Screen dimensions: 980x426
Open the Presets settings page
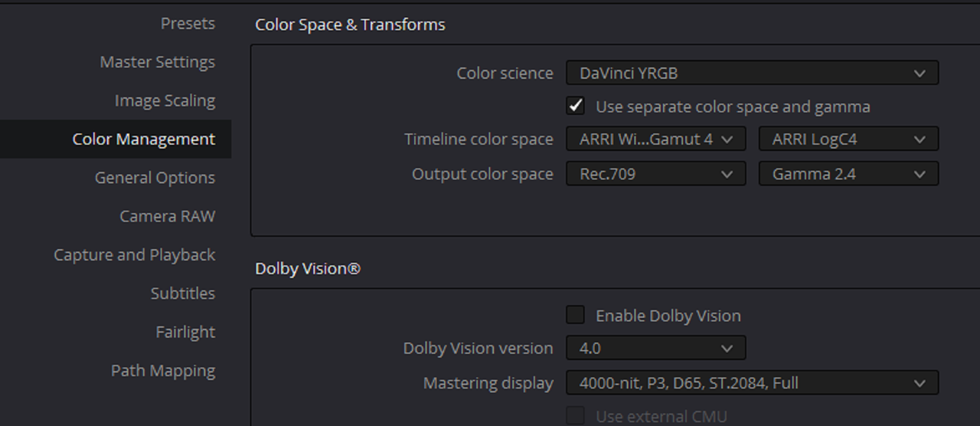click(x=188, y=24)
